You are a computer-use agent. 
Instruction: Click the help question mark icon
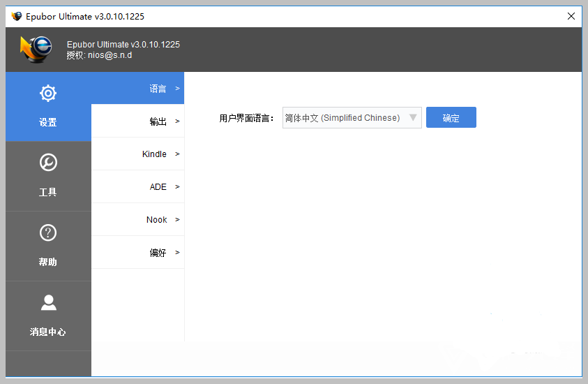point(48,232)
